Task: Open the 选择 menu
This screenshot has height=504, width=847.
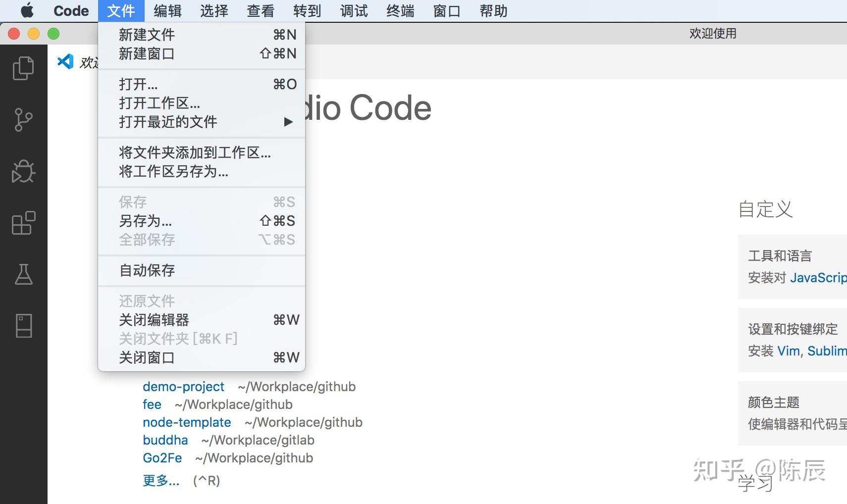Action: click(x=214, y=11)
